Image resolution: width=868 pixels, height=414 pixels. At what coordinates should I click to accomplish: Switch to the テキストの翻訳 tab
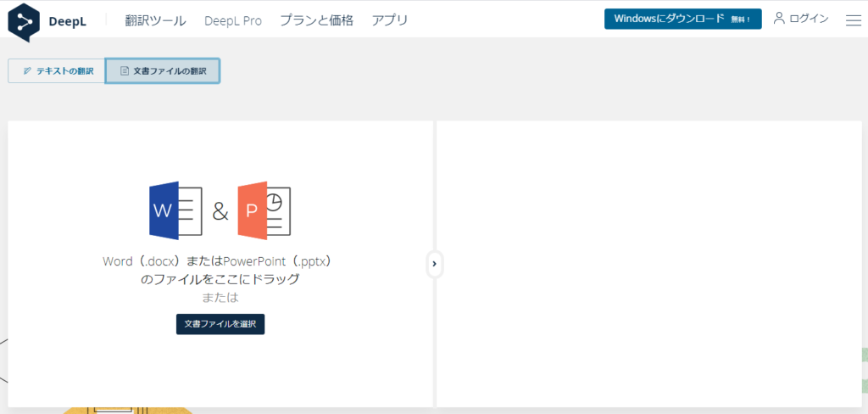click(57, 71)
